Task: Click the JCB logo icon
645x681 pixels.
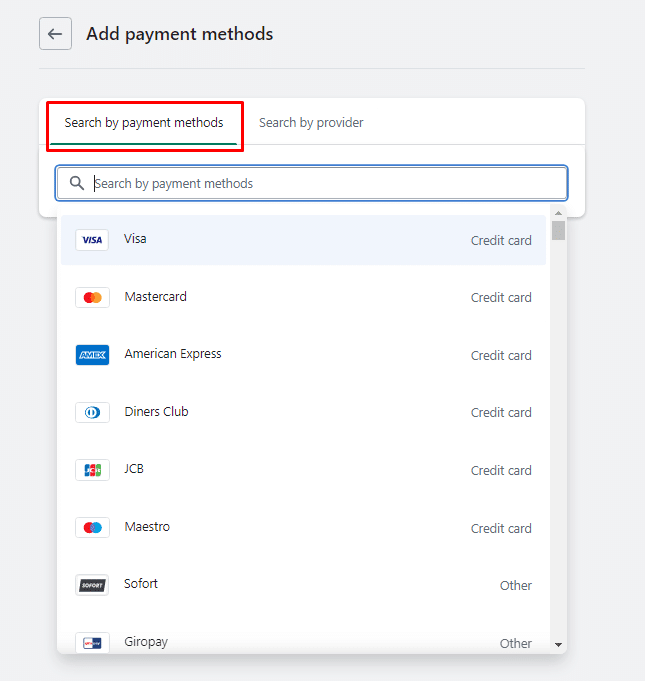Action: click(x=92, y=470)
